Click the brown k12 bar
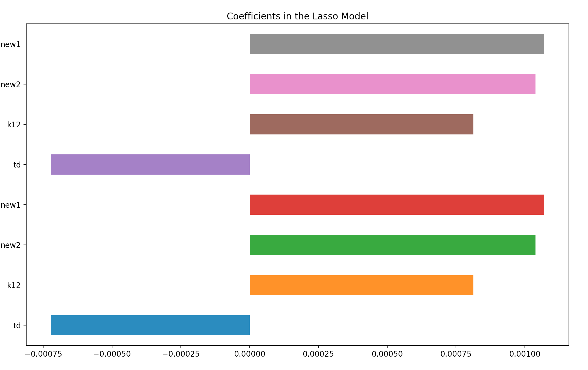Image resolution: width=588 pixels, height=370 pixels. coord(361,124)
